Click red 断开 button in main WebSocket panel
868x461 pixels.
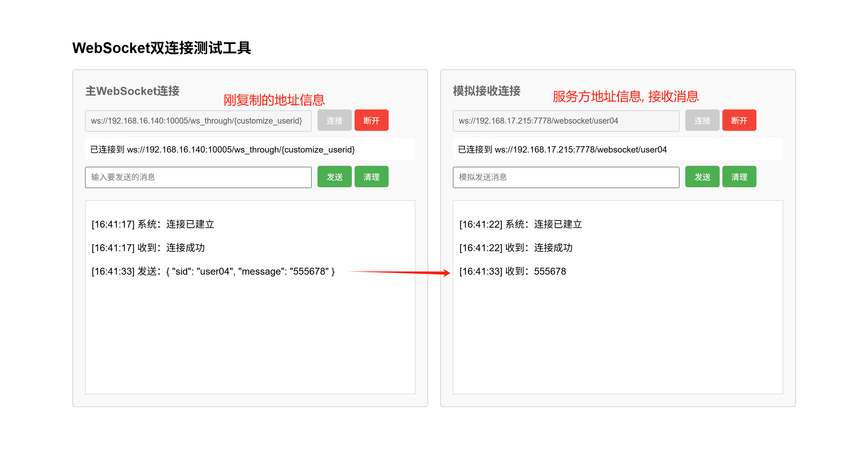pyautogui.click(x=371, y=120)
